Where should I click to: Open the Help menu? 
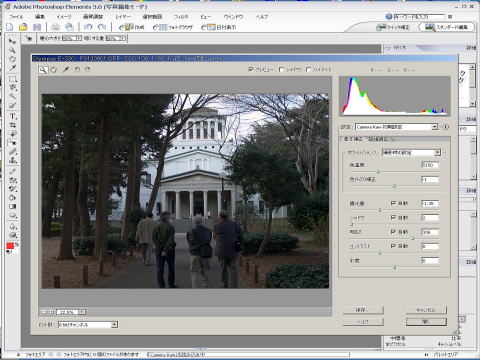tap(262, 16)
